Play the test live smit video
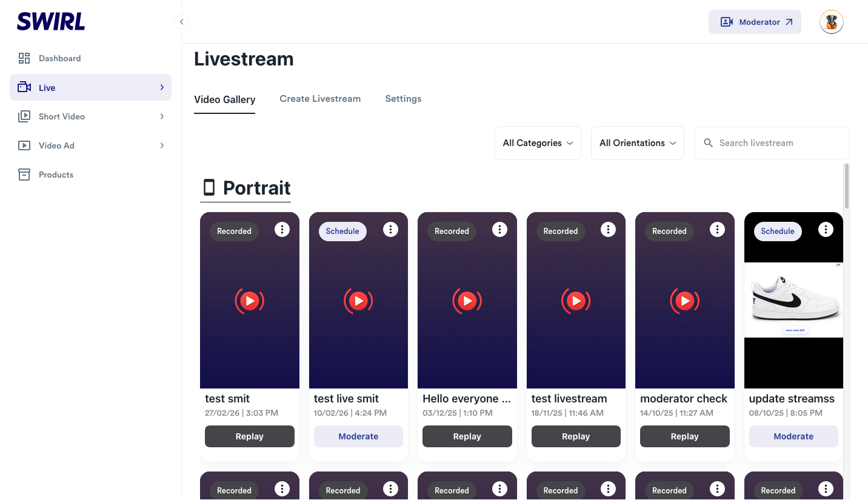Screen dimensions: 868x500 (x=358, y=301)
